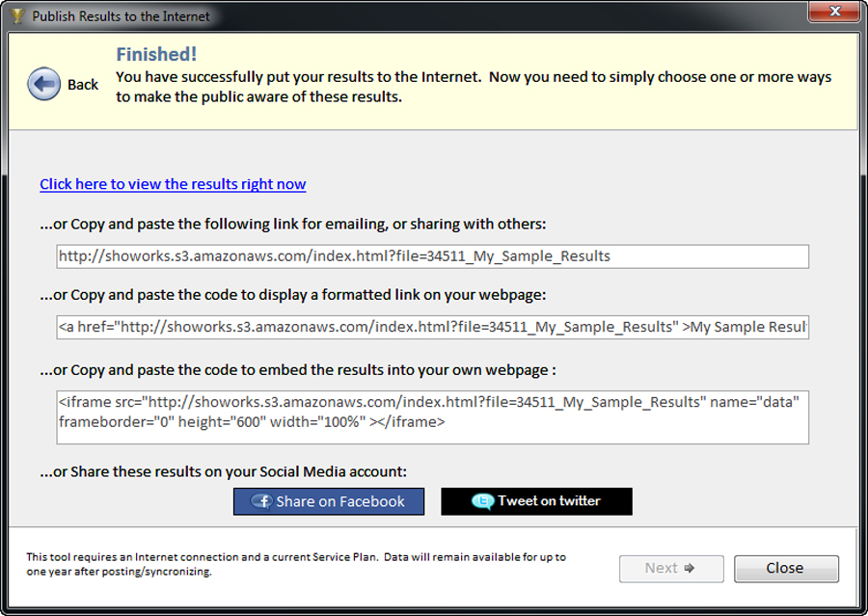Viewport: 868px width, 616px height.
Task: Click the Service Plan notice text in footer
Action: 295,564
